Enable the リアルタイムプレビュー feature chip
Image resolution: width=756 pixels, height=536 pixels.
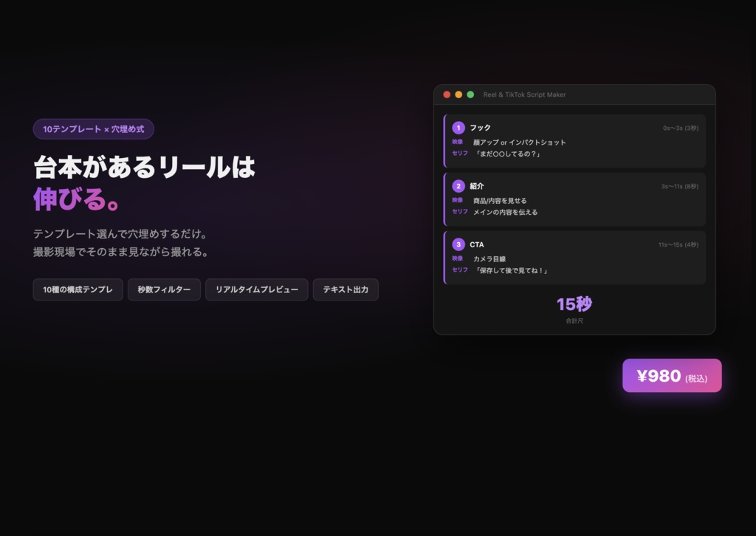tap(256, 289)
